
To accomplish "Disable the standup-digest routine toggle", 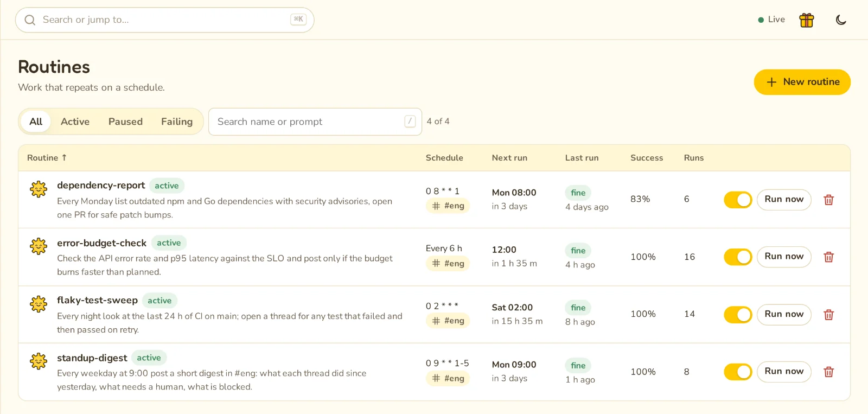I will click(738, 372).
